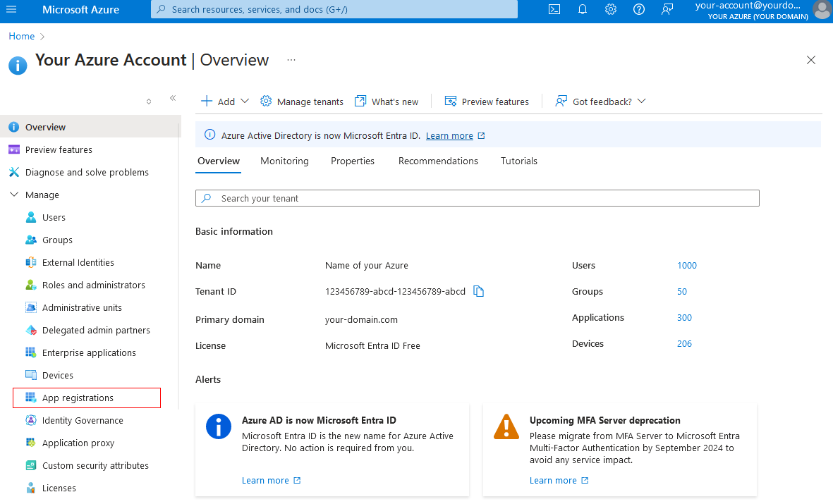Click the Administrative units icon
833x504 pixels.
[31, 307]
